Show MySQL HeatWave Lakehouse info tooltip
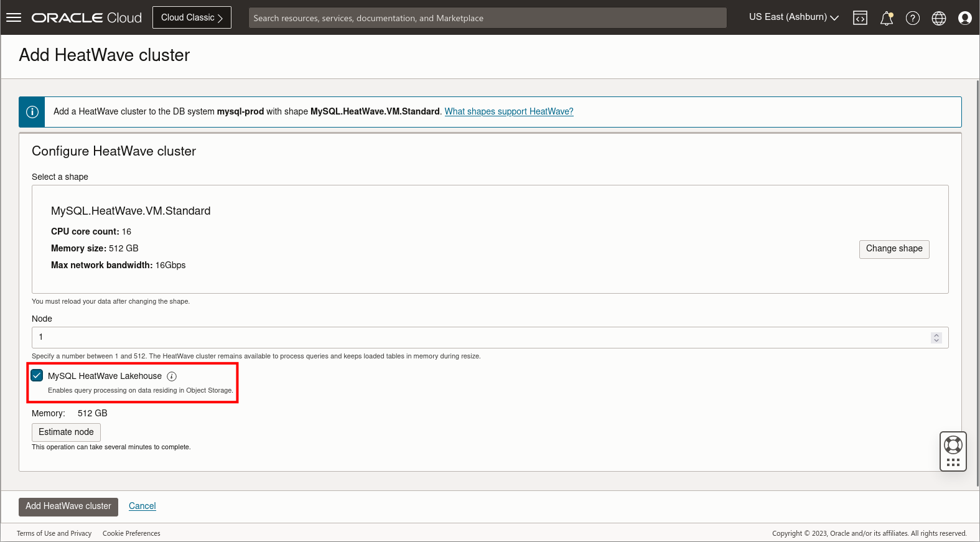This screenshot has height=542, width=980. pos(172,376)
